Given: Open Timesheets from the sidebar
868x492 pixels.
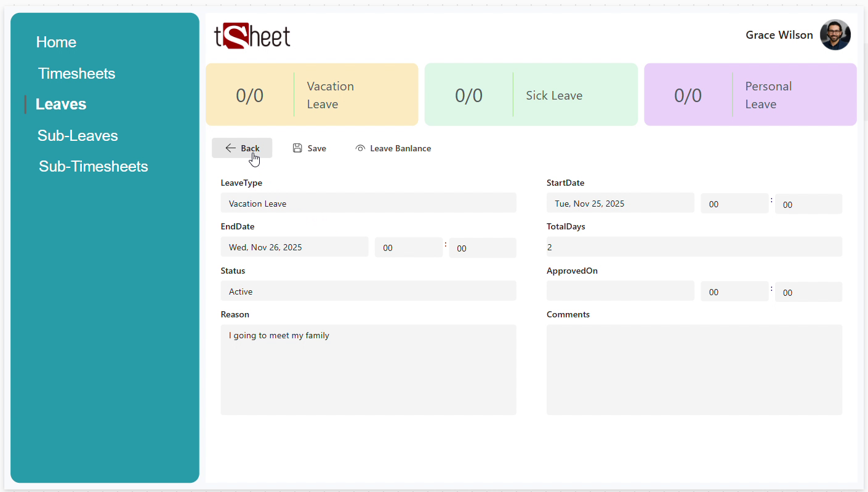Looking at the screenshot, I should click(76, 74).
